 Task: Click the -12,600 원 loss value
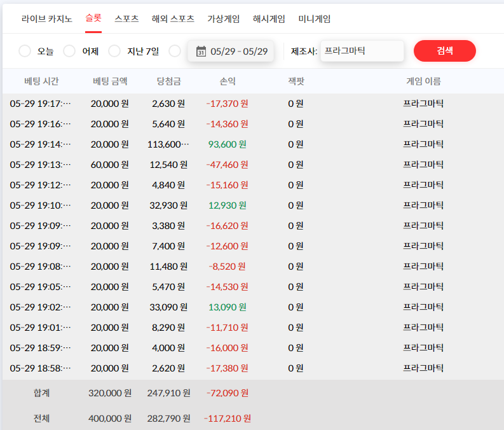pyautogui.click(x=228, y=246)
